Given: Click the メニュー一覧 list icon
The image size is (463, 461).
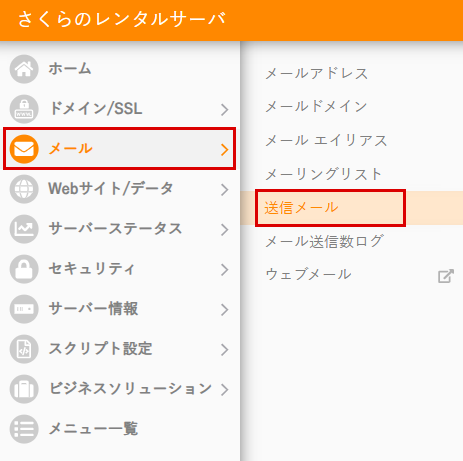Looking at the screenshot, I should point(24,429).
